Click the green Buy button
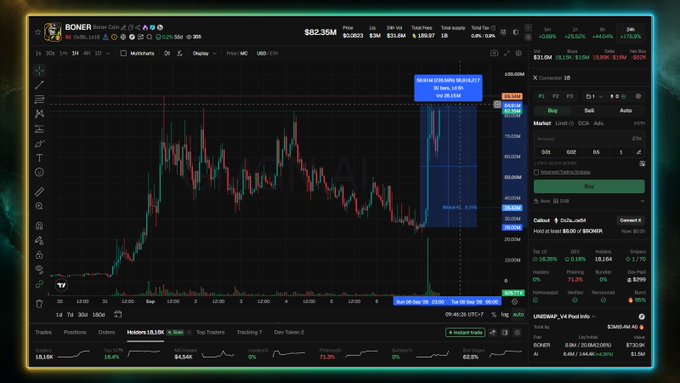Viewport: 680px width, 383px height. (589, 186)
